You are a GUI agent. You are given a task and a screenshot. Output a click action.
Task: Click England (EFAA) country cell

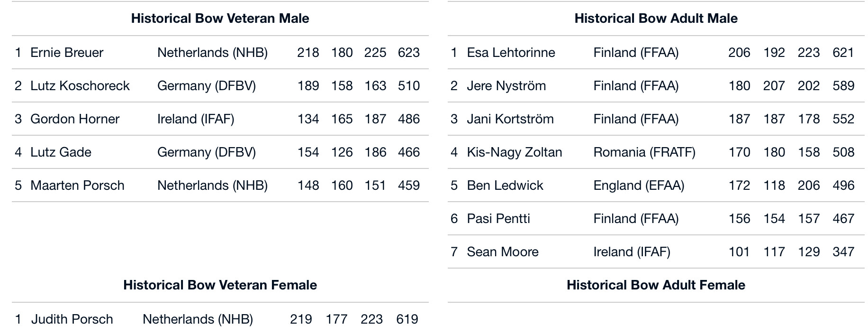click(x=639, y=186)
